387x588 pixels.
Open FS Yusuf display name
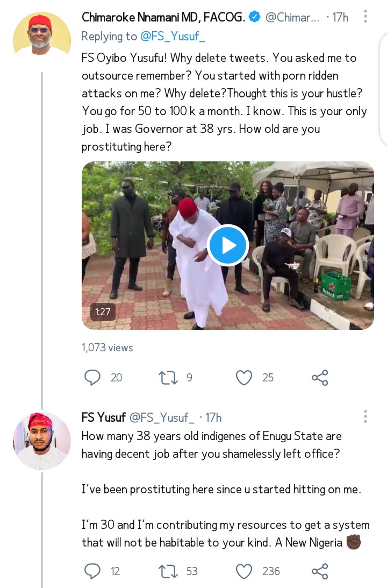(x=103, y=417)
